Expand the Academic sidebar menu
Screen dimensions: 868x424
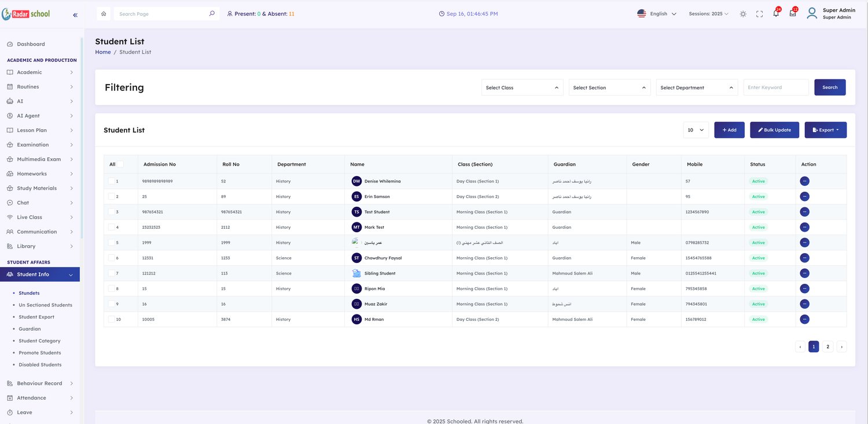coord(40,72)
